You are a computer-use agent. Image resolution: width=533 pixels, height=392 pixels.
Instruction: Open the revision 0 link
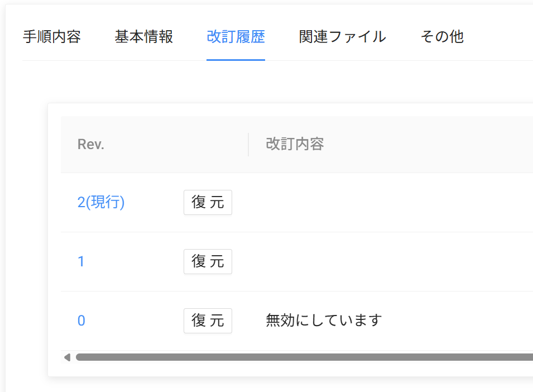click(x=81, y=321)
